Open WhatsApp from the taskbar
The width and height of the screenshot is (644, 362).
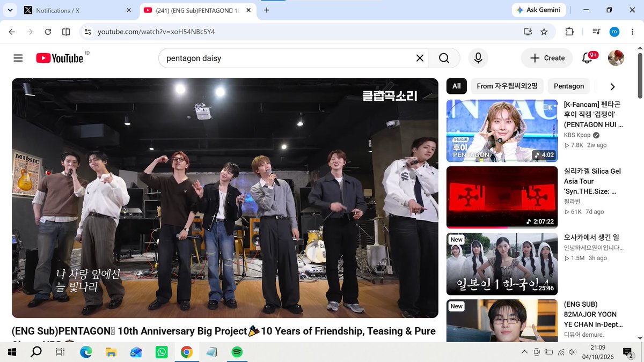click(161, 352)
